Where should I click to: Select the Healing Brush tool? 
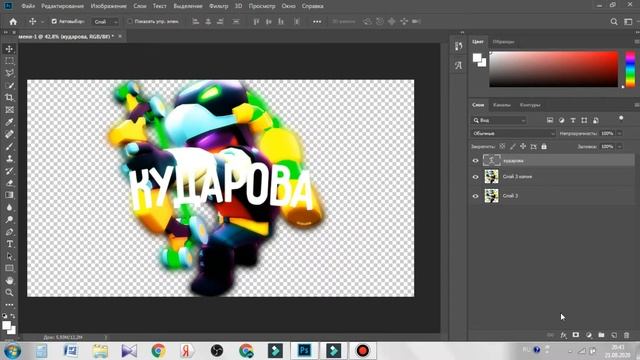pos(9,134)
